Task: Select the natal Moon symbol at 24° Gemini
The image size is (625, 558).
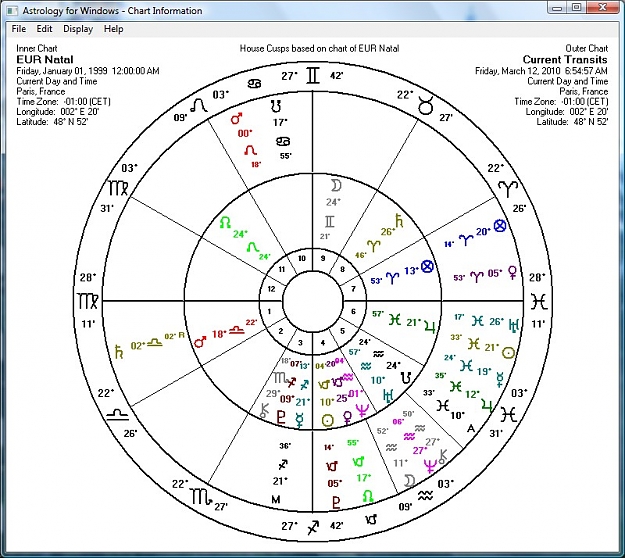Action: pos(336,186)
